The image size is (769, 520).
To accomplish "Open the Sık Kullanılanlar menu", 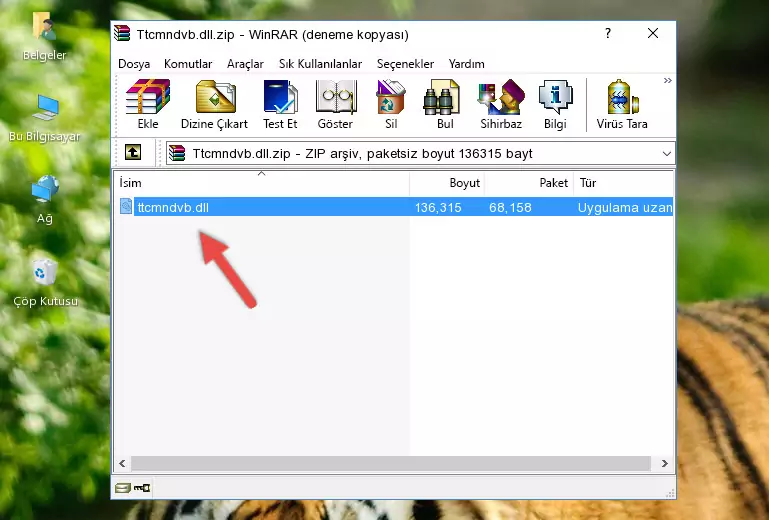I will (320, 64).
